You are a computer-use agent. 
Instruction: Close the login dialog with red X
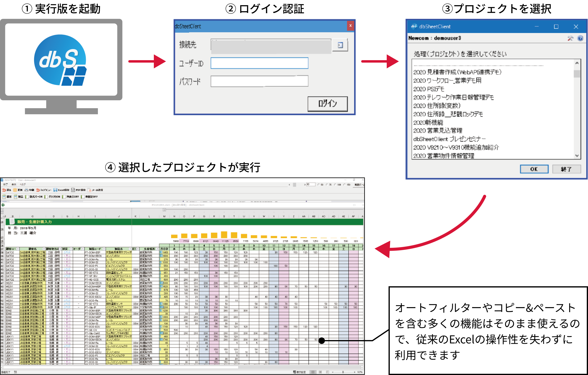pyautogui.click(x=350, y=26)
